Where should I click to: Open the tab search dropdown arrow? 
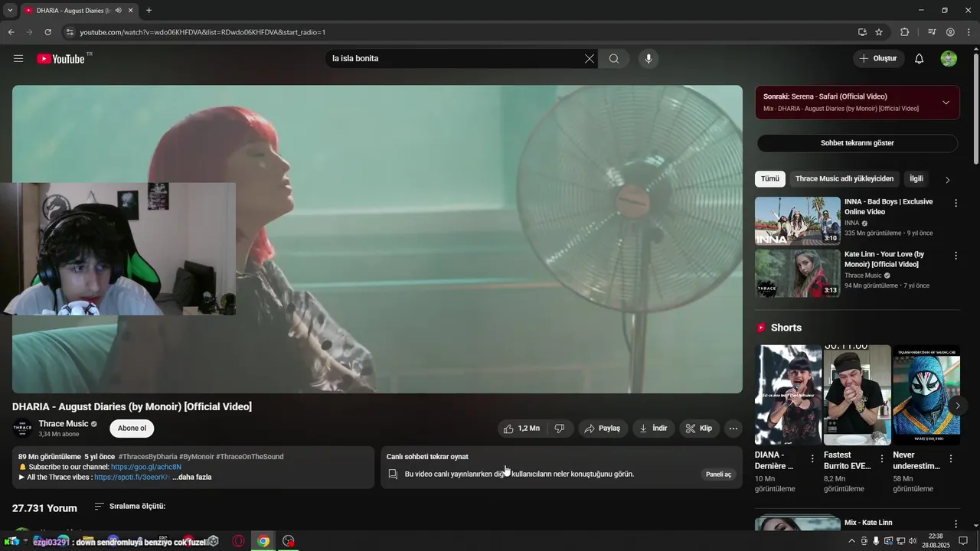(10, 11)
